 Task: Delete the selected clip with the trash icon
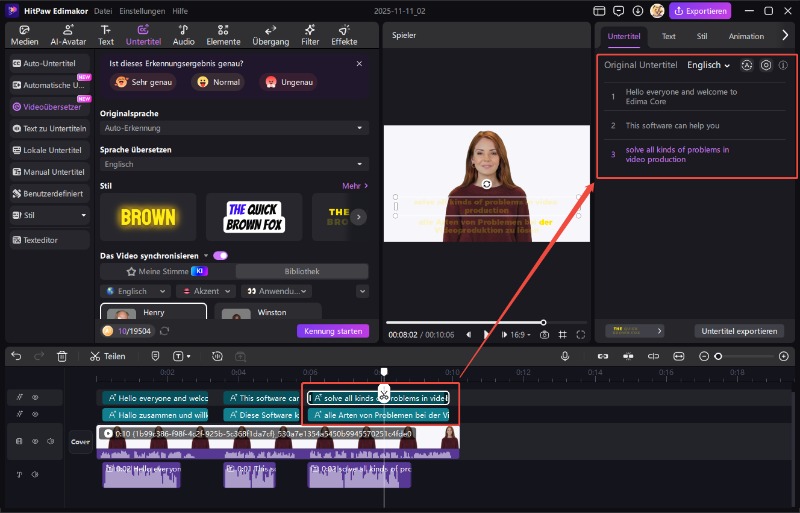[x=62, y=356]
